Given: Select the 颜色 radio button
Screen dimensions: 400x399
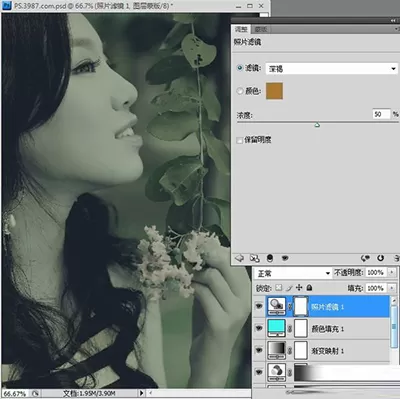Looking at the screenshot, I should [240, 90].
